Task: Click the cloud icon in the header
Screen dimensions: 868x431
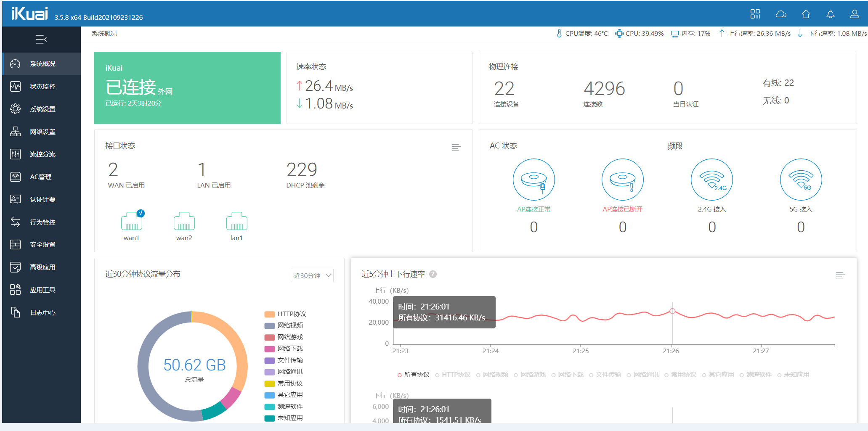Action: coord(781,14)
